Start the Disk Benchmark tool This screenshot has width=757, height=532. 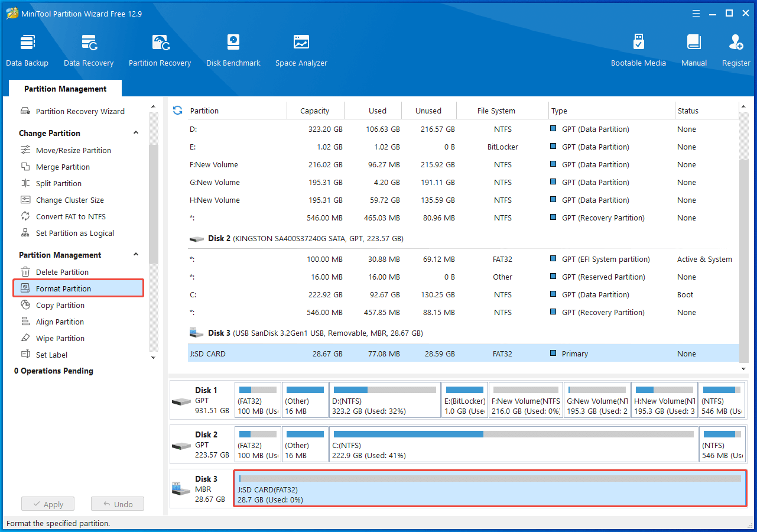[x=233, y=50]
